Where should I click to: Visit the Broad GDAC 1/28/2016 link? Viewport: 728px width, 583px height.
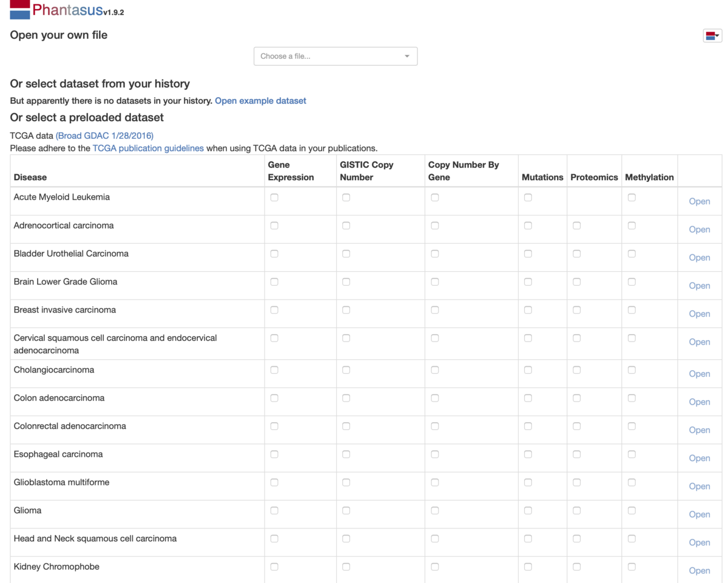(x=104, y=136)
